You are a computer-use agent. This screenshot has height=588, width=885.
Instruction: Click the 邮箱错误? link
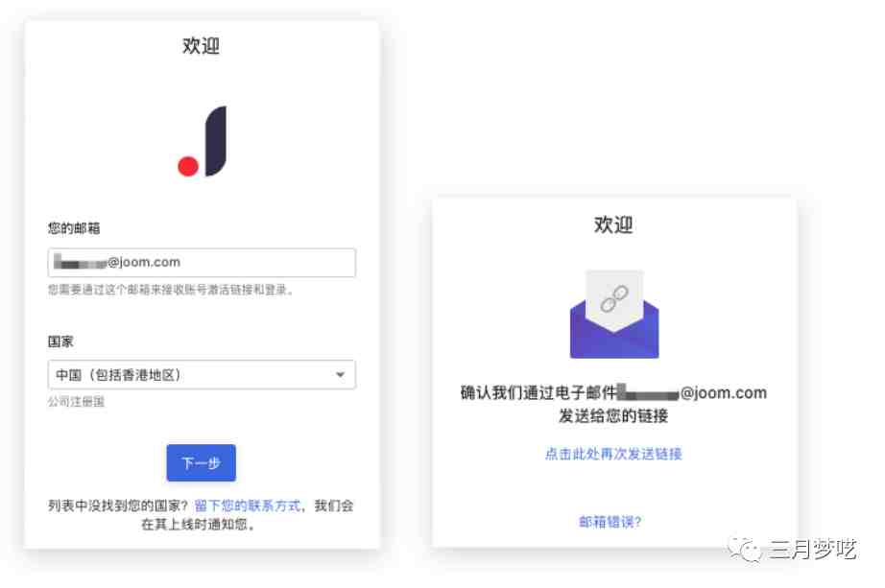(x=610, y=522)
